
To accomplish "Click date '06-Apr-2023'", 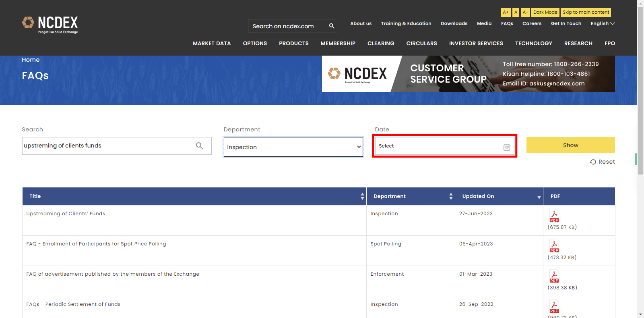I will click(476, 244).
